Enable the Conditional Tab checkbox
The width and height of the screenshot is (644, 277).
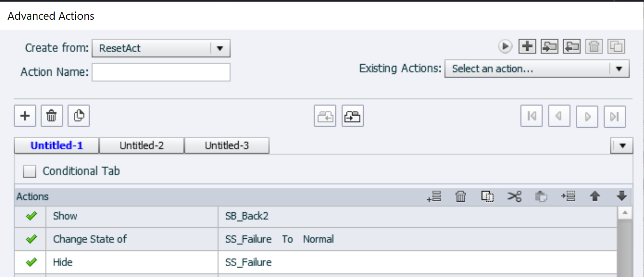click(x=30, y=171)
